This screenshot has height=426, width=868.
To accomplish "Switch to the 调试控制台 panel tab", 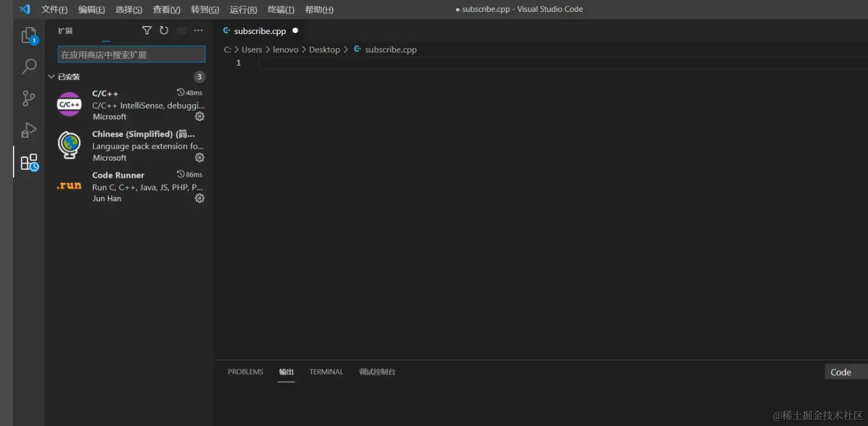I will coord(377,372).
